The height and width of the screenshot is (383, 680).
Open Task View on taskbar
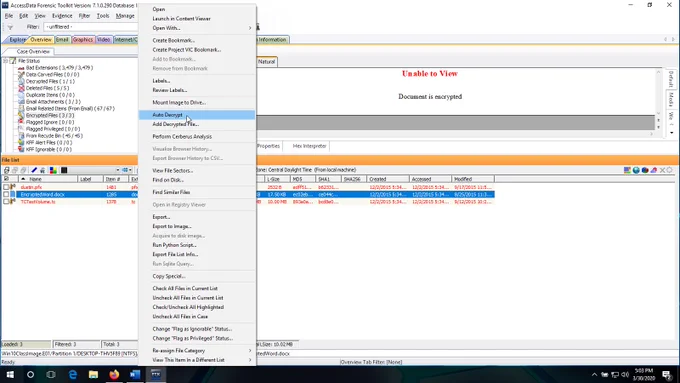51,374
